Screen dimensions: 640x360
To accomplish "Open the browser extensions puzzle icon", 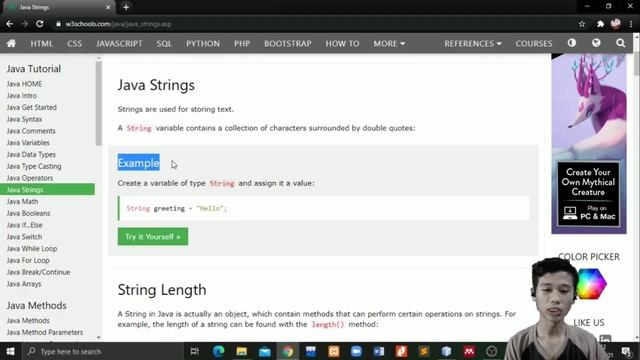I will point(600,24).
